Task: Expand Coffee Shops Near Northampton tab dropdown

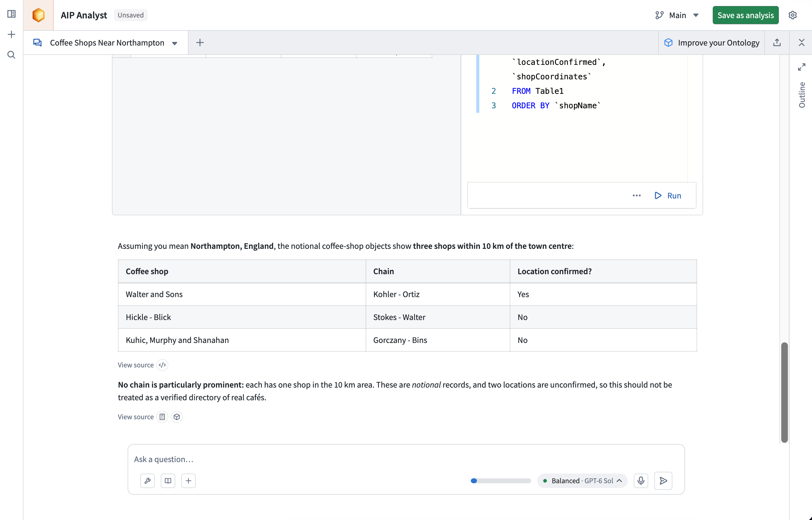Action: point(175,43)
